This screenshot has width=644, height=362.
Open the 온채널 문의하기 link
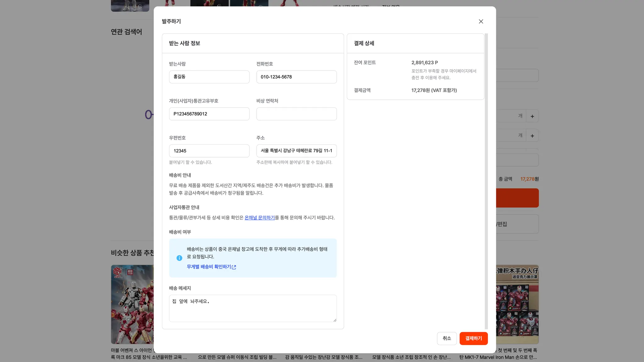pos(259,218)
